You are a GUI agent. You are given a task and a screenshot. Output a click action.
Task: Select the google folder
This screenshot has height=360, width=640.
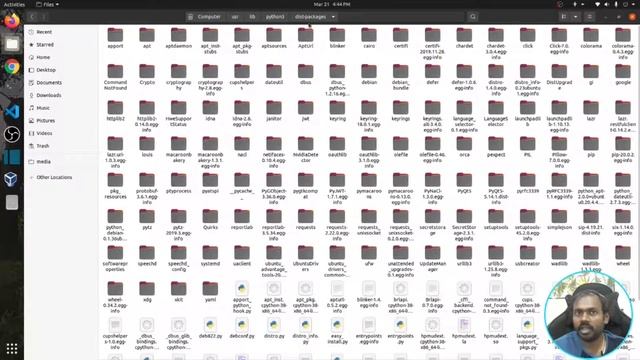tap(622, 74)
